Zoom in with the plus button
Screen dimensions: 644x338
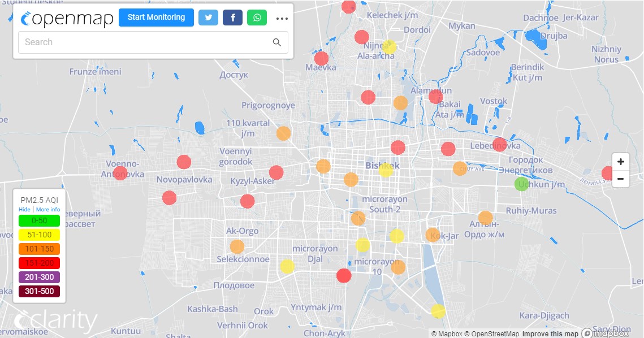[x=621, y=162]
